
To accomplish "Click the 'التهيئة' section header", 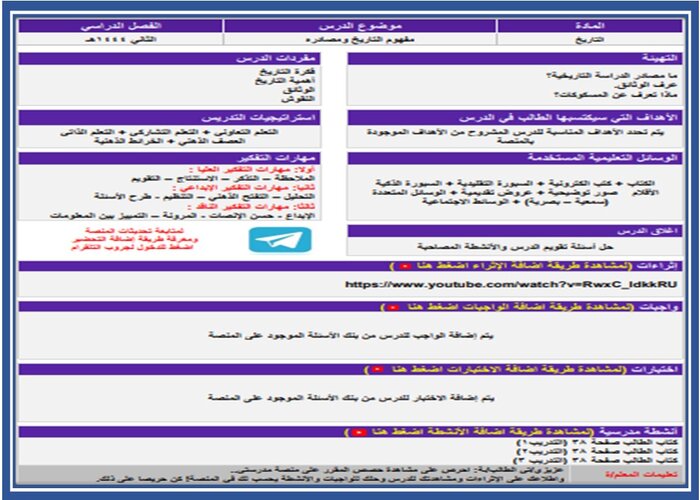I will pyautogui.click(x=515, y=58).
